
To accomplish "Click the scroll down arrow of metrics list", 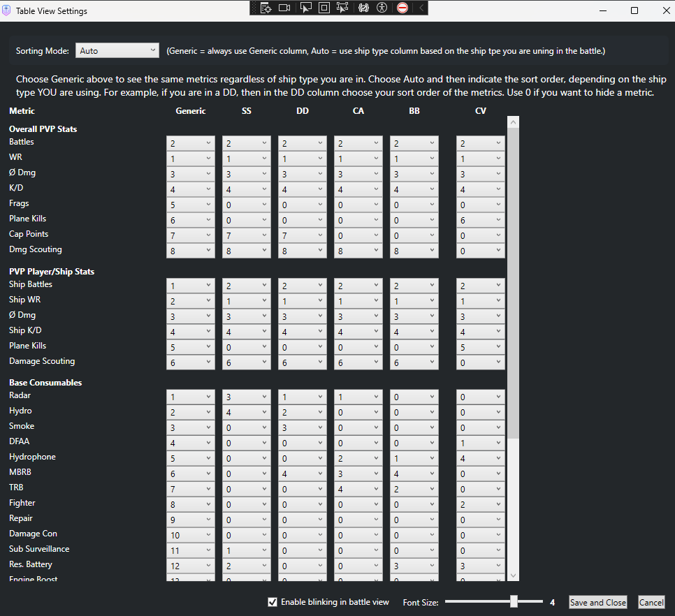I will 513,575.
